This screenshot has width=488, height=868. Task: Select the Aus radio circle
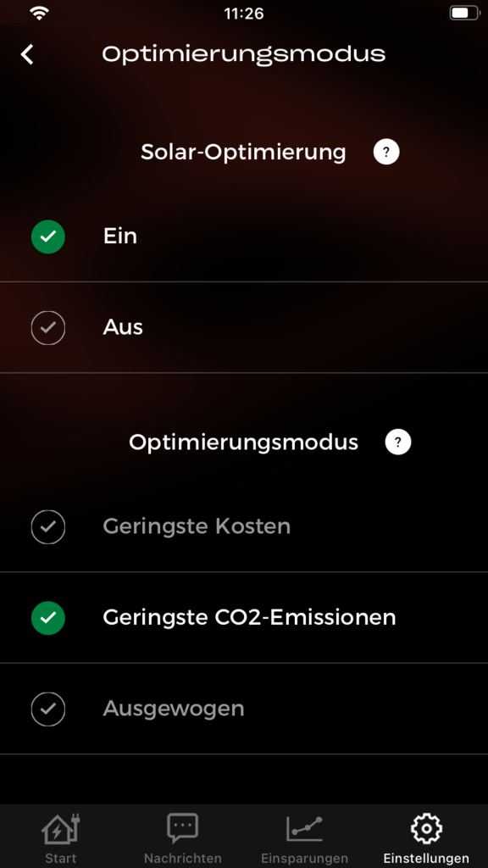tap(48, 328)
